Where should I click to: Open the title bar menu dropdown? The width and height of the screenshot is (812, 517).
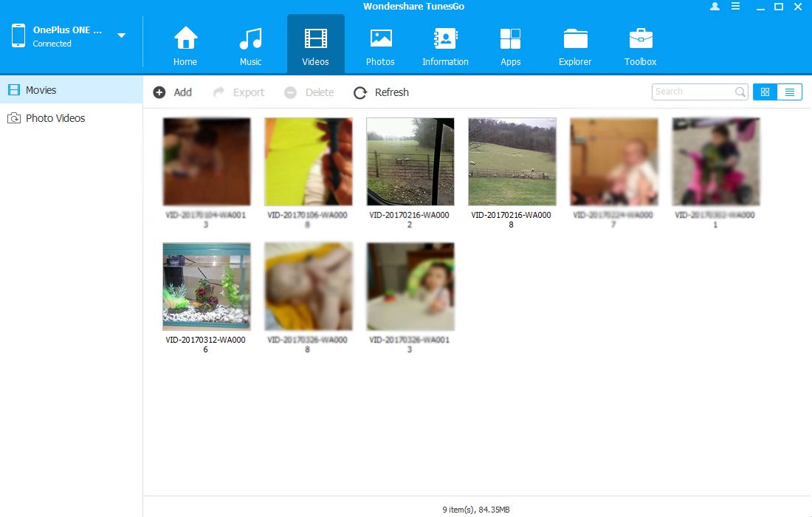tap(735, 7)
